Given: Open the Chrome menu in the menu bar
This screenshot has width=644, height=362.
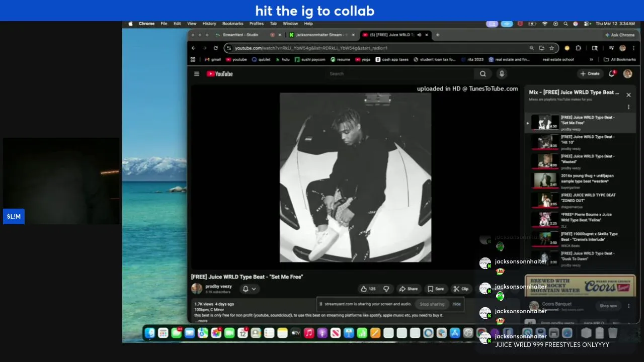Looking at the screenshot, I should click(x=146, y=24).
